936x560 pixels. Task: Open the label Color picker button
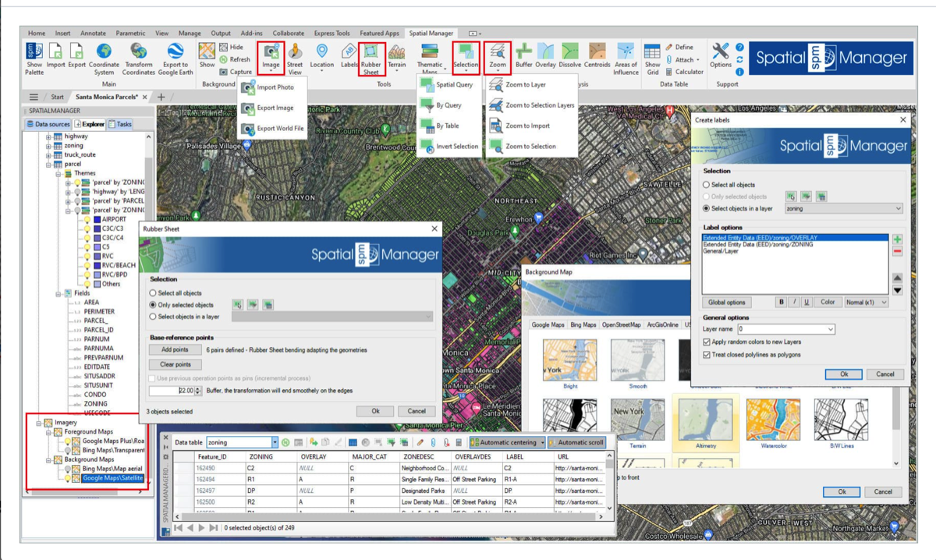[828, 302]
